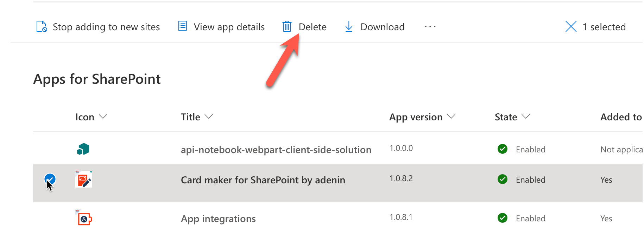Click the Card maker app icon
Viewport: 644px width, 240px height.
[x=84, y=179]
